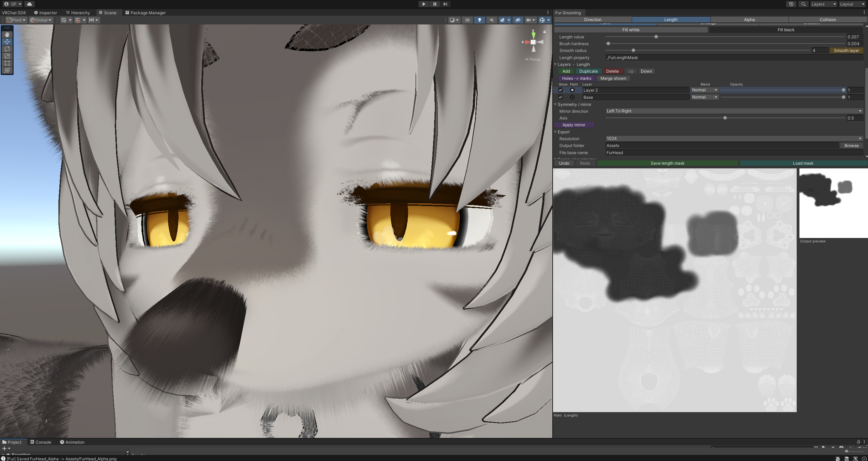
Task: Click the Apply mirror button
Action: click(574, 125)
